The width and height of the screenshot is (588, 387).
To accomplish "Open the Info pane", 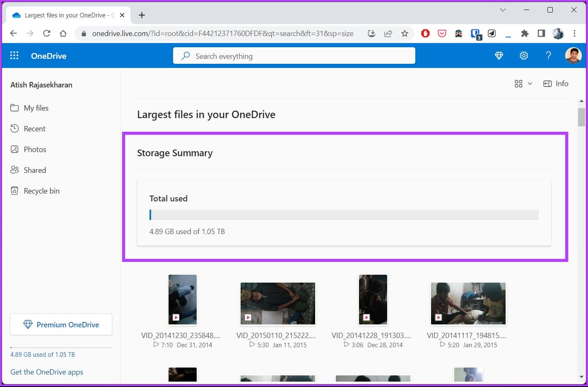I will click(x=556, y=83).
